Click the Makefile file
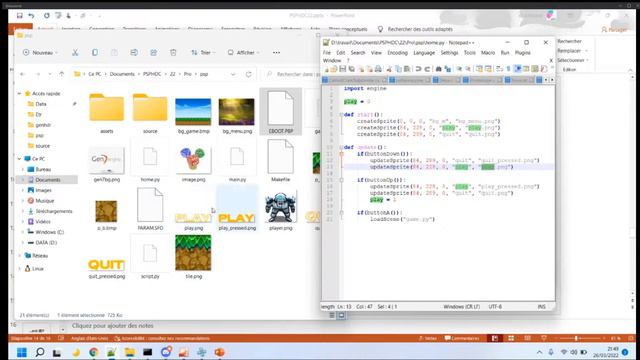The image size is (640, 360). tap(280, 160)
